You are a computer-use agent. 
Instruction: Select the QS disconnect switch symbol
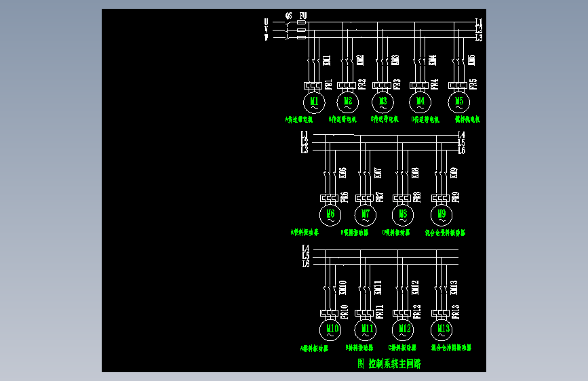288,30
